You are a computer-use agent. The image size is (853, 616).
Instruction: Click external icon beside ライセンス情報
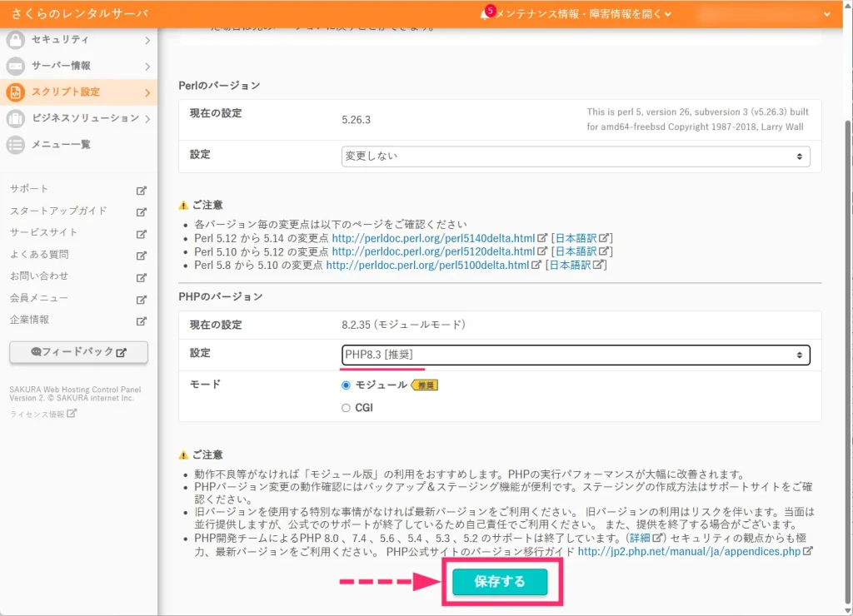pyautogui.click(x=72, y=413)
